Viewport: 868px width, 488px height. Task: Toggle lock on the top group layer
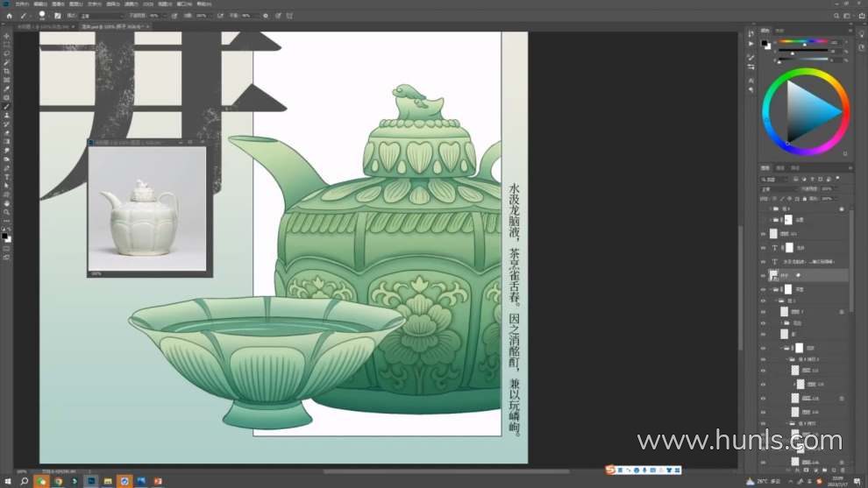pos(842,209)
